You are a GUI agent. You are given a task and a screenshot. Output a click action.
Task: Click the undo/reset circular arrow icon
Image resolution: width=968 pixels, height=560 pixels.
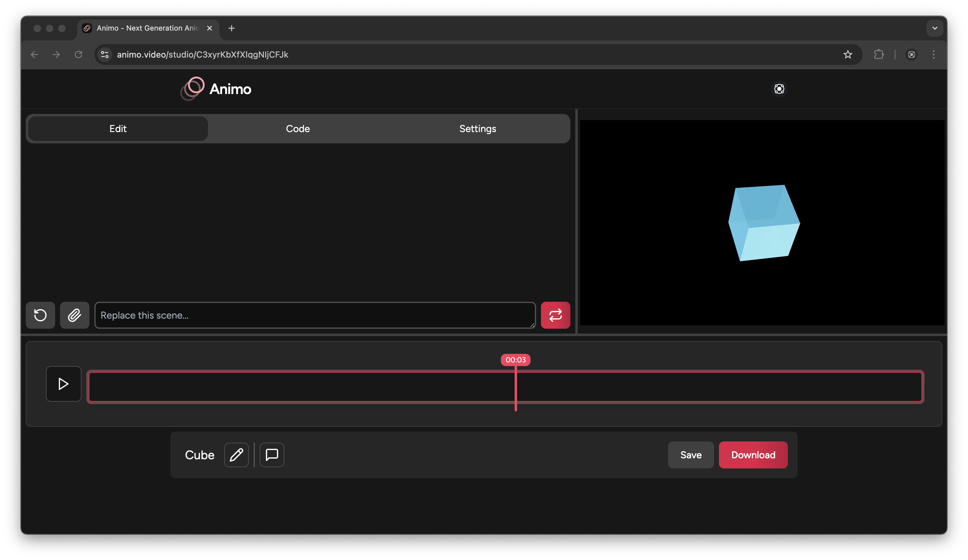[40, 315]
